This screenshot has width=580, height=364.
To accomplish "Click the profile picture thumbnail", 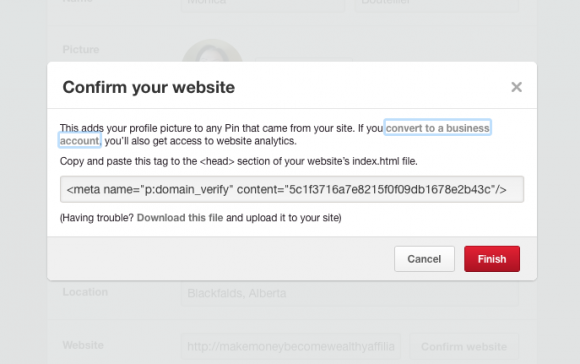I will (212, 52).
